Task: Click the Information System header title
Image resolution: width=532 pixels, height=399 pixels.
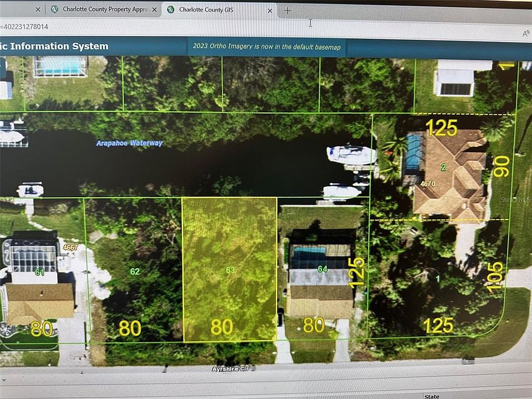Action: pos(54,46)
